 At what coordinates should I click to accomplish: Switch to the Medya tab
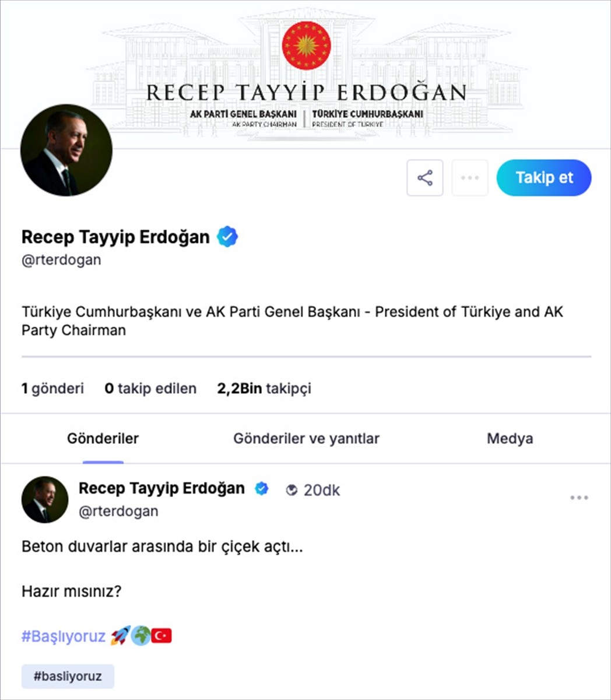click(510, 438)
